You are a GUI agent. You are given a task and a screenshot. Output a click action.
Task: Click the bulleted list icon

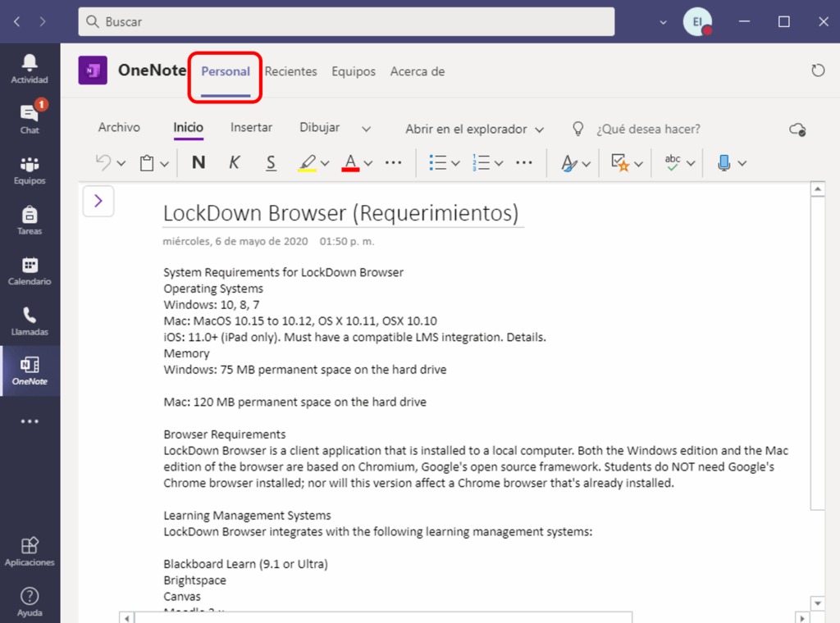point(438,163)
